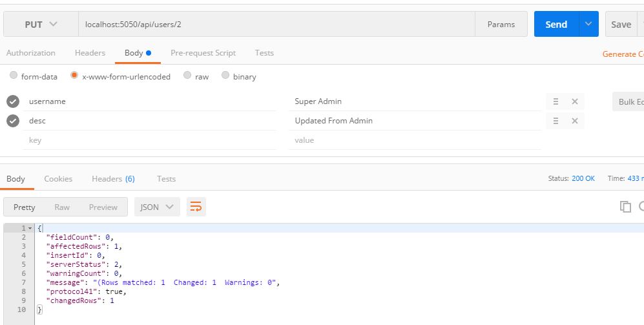Expand the Send button arrow options
The height and width of the screenshot is (325, 644).
[x=588, y=25]
